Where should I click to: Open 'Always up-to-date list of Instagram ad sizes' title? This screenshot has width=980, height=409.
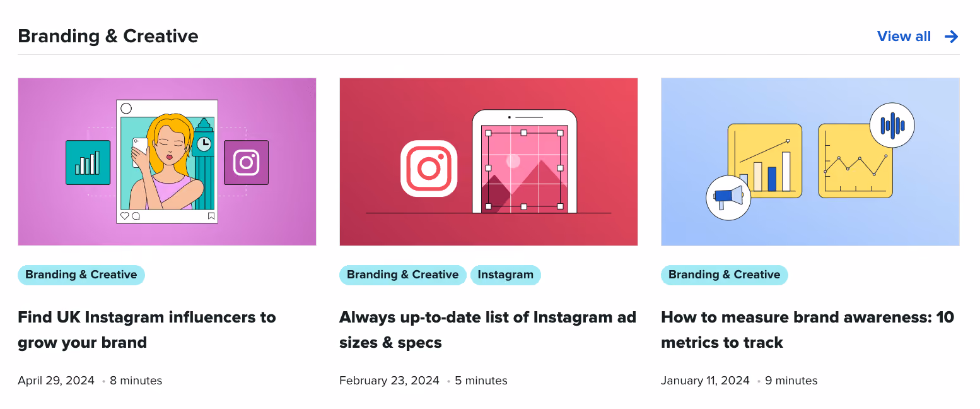(487, 329)
